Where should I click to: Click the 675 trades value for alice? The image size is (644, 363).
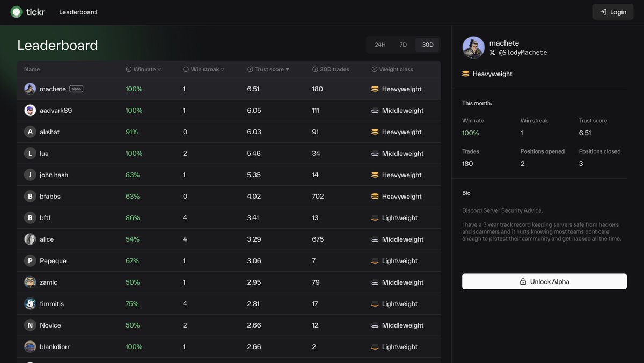(318, 239)
